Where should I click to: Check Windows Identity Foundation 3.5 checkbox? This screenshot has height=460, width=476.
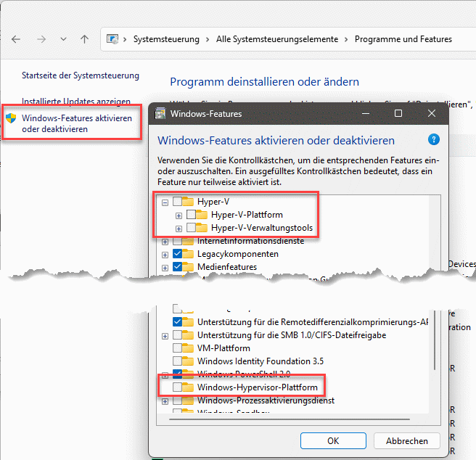[177, 361]
